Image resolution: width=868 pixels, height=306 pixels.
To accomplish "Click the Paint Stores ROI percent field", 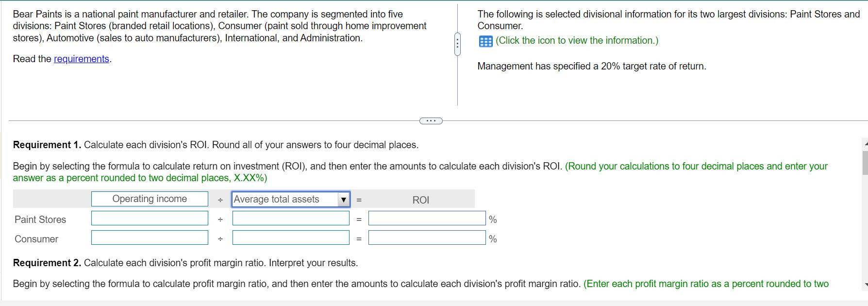I will click(x=427, y=218).
